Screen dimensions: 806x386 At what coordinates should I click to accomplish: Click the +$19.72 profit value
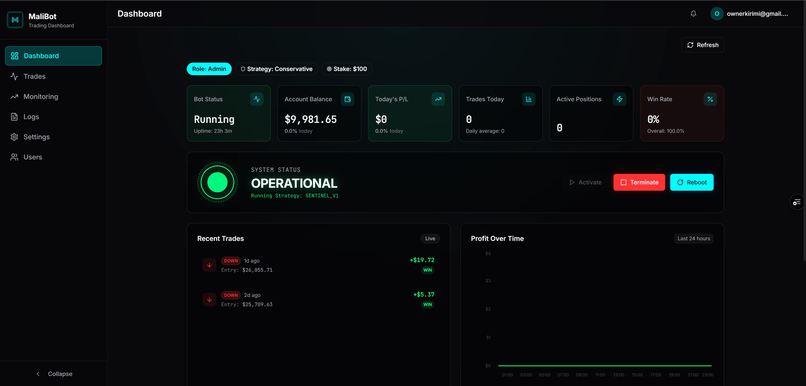[x=422, y=260]
